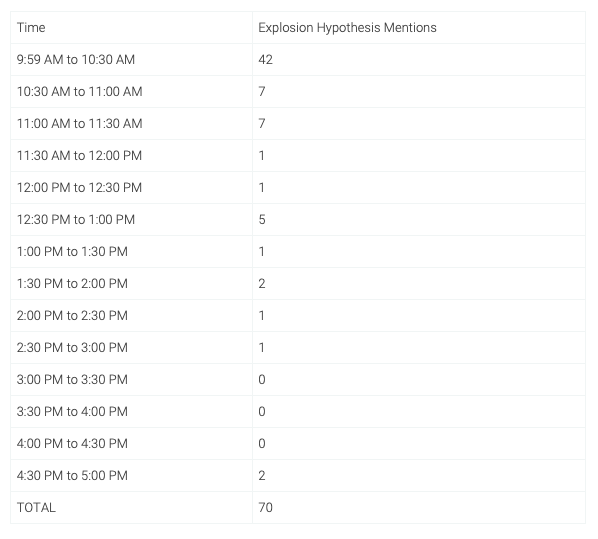Click the value 5 mentions cell
This screenshot has width=598, height=539.
[419, 220]
